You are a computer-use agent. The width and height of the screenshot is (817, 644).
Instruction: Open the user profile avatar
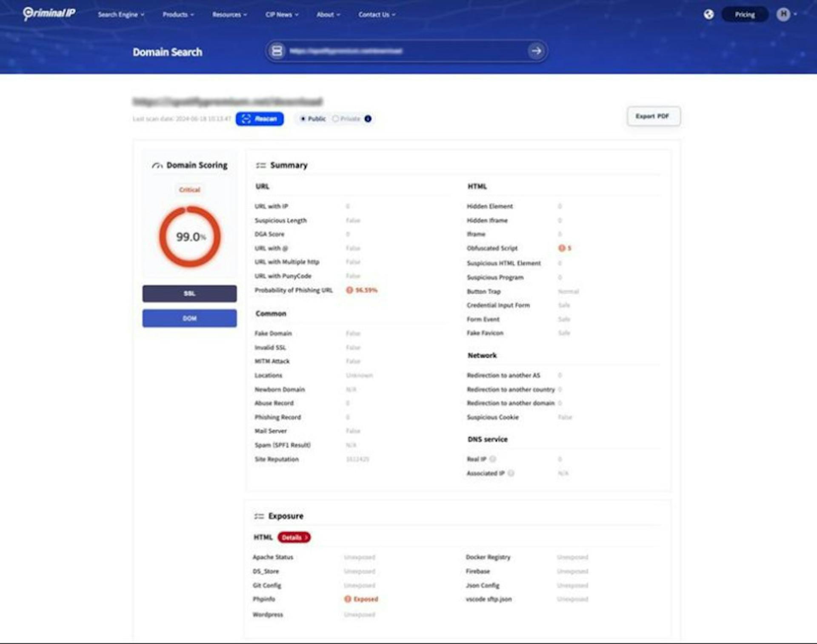point(783,14)
